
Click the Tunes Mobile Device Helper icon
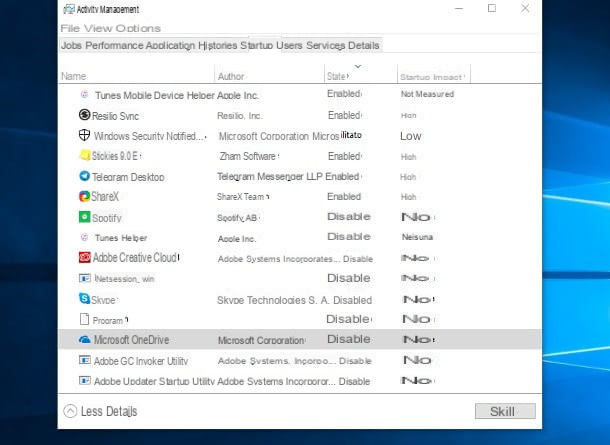[84, 94]
